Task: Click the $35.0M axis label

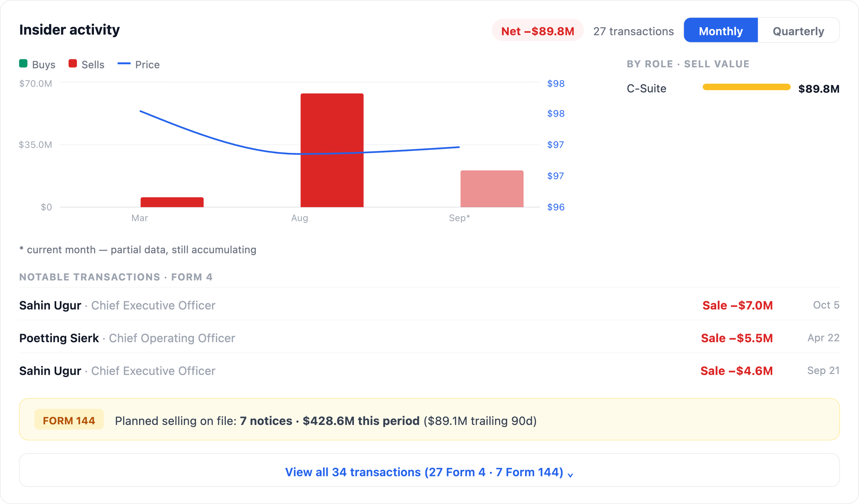Action: (35, 145)
